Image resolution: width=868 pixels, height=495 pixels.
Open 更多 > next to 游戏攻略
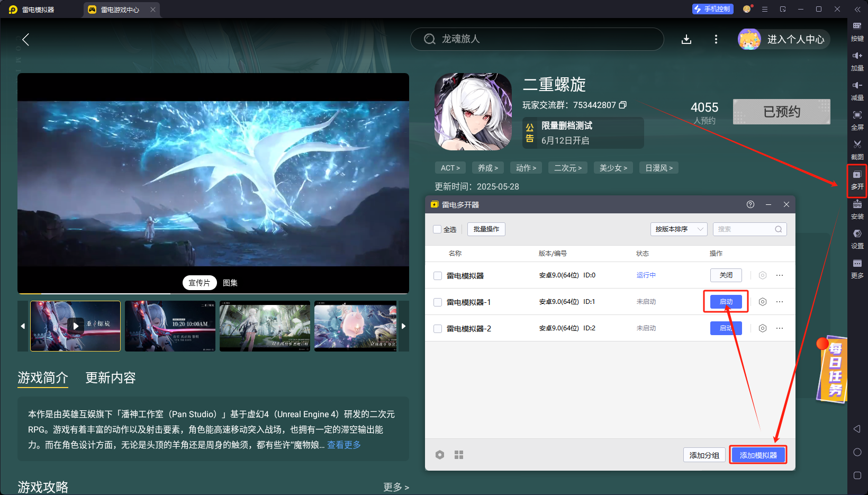pyautogui.click(x=396, y=487)
